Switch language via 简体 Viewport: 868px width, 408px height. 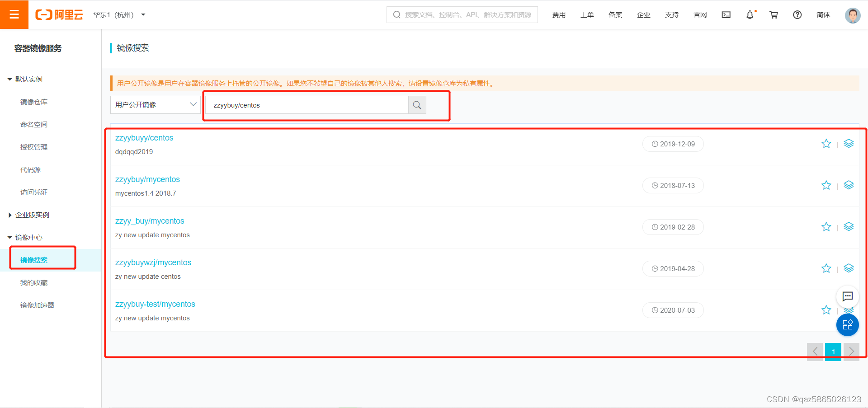pyautogui.click(x=823, y=15)
